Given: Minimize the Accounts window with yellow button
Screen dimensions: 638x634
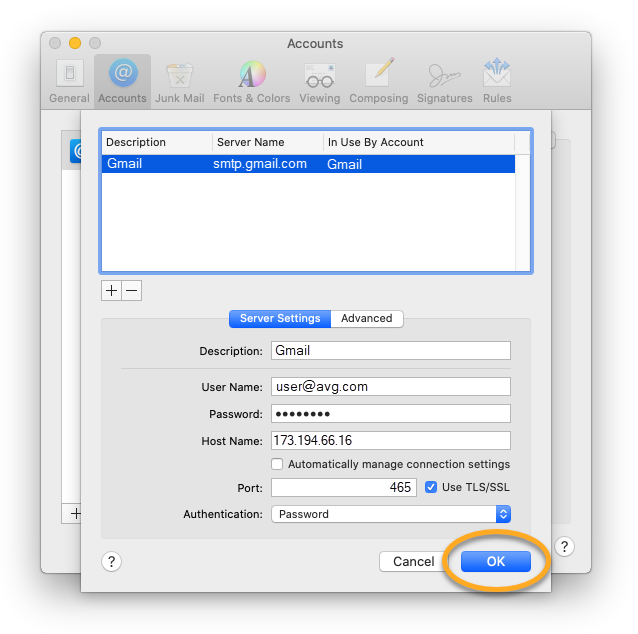Looking at the screenshot, I should pyautogui.click(x=75, y=43).
